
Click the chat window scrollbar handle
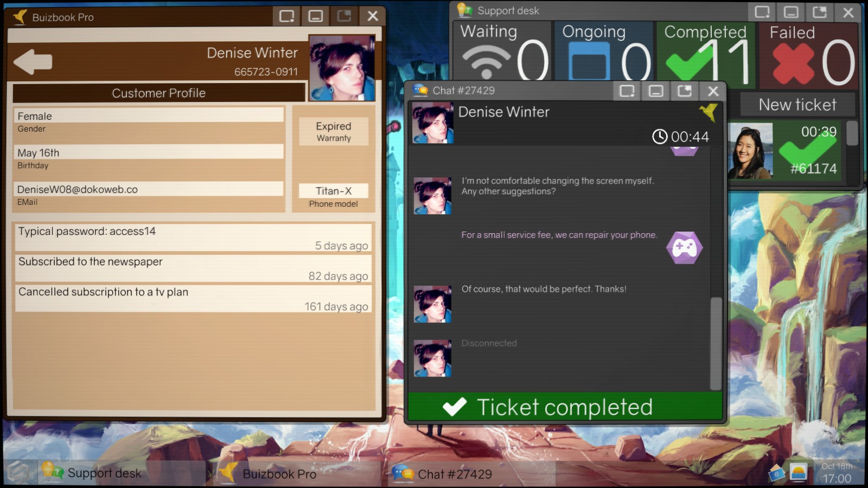point(716,343)
